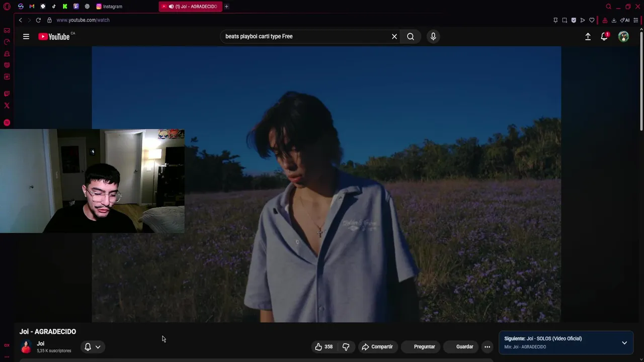Viewport: 644px width, 362px height.
Task: Open GX Corner gamepad sidebar icon
Action: click(x=7, y=31)
